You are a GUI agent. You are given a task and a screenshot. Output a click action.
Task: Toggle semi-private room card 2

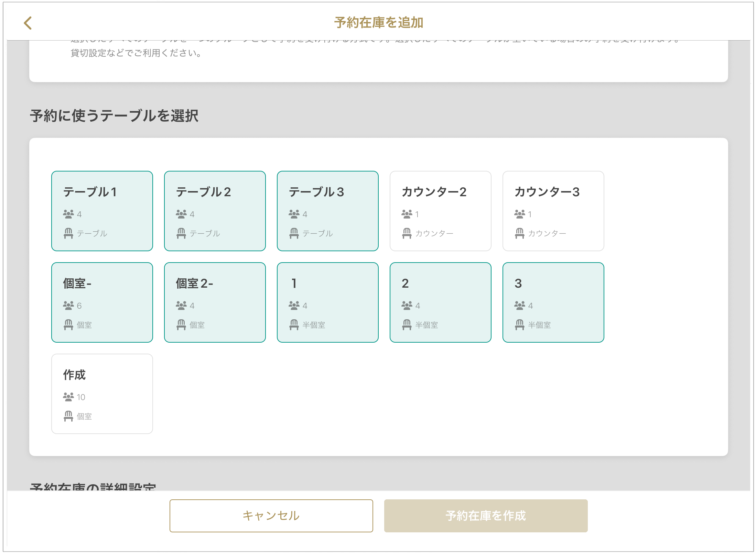pos(440,302)
